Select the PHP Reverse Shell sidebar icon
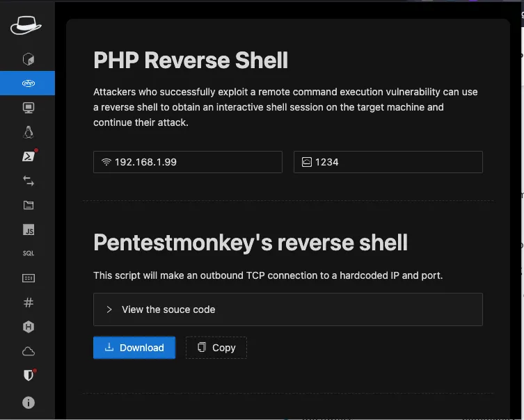Viewport: 524px width, 420px height. coord(28,83)
